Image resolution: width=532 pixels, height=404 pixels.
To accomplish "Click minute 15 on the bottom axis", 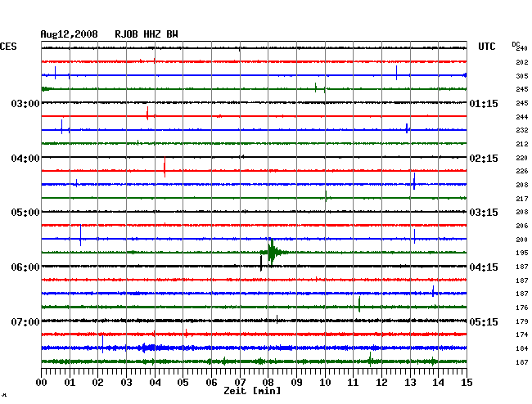I will pos(467,382).
